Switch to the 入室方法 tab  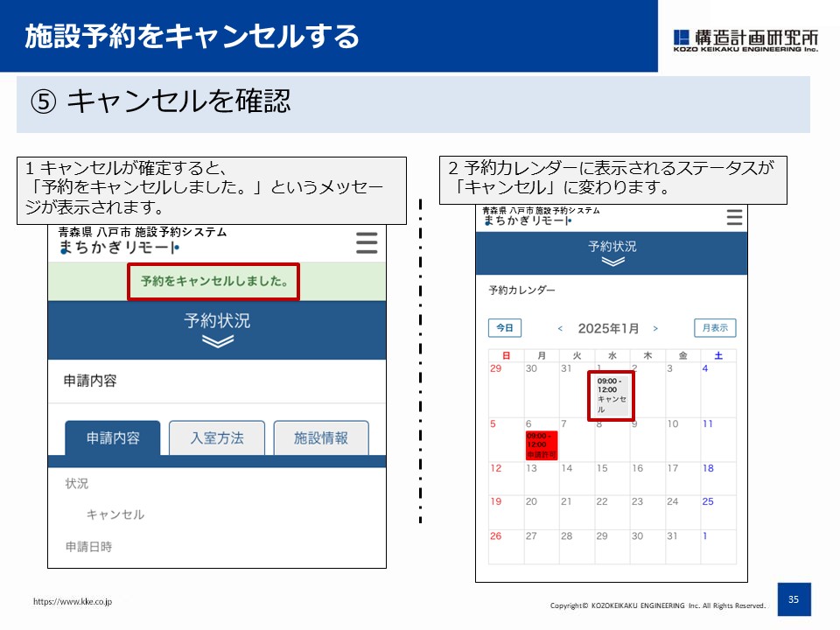(x=217, y=438)
